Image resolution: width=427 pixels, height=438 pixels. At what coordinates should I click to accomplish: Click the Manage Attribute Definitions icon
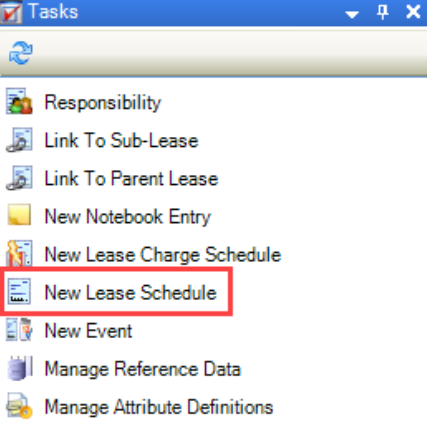19,406
